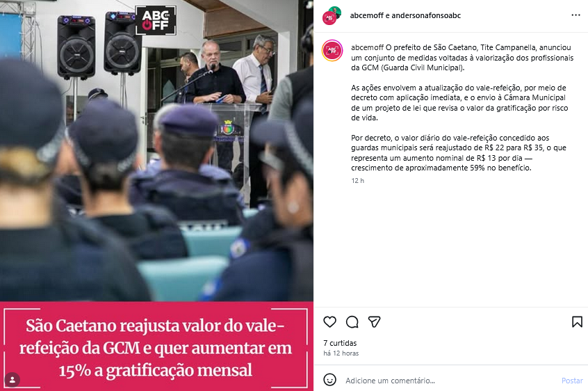Click the '12 h' caption timestamp

click(x=357, y=180)
